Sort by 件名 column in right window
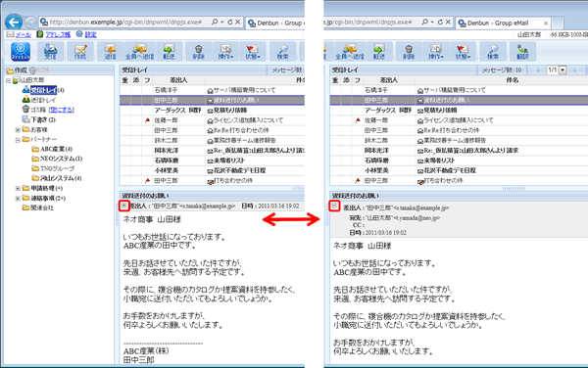This screenshot has height=368, width=588. click(512, 80)
